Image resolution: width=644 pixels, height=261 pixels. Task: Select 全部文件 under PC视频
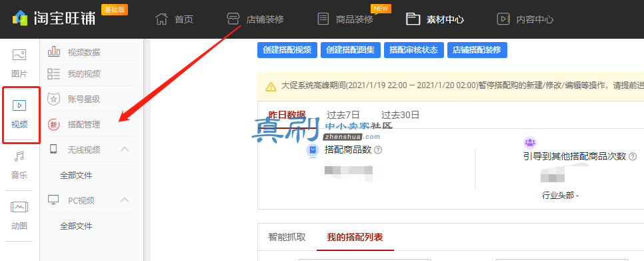(x=76, y=226)
